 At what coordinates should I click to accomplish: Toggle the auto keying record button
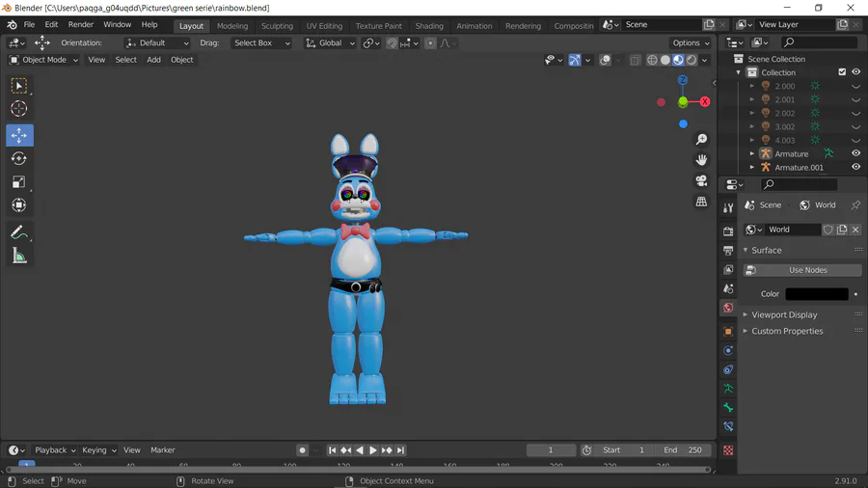(302, 450)
